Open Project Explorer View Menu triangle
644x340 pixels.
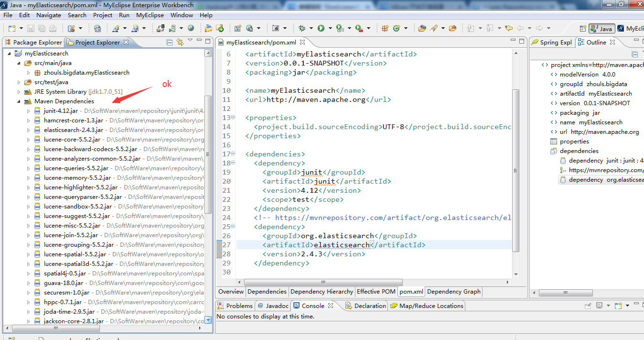tap(190, 40)
